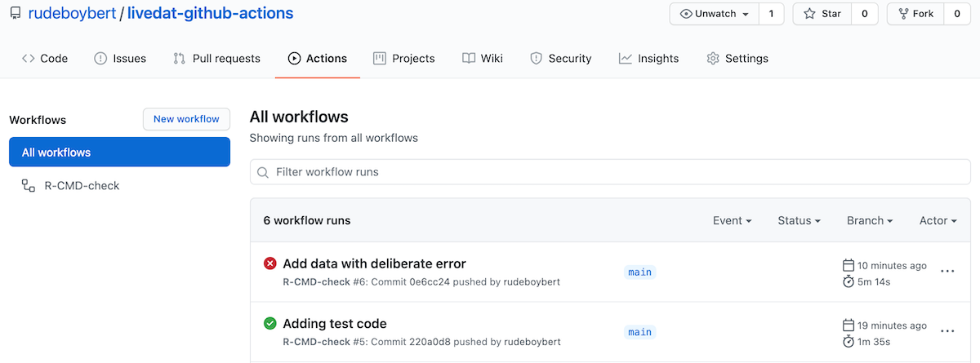The height and width of the screenshot is (363, 980).
Task: Open the rudeboybert owner link
Action: [x=72, y=14]
